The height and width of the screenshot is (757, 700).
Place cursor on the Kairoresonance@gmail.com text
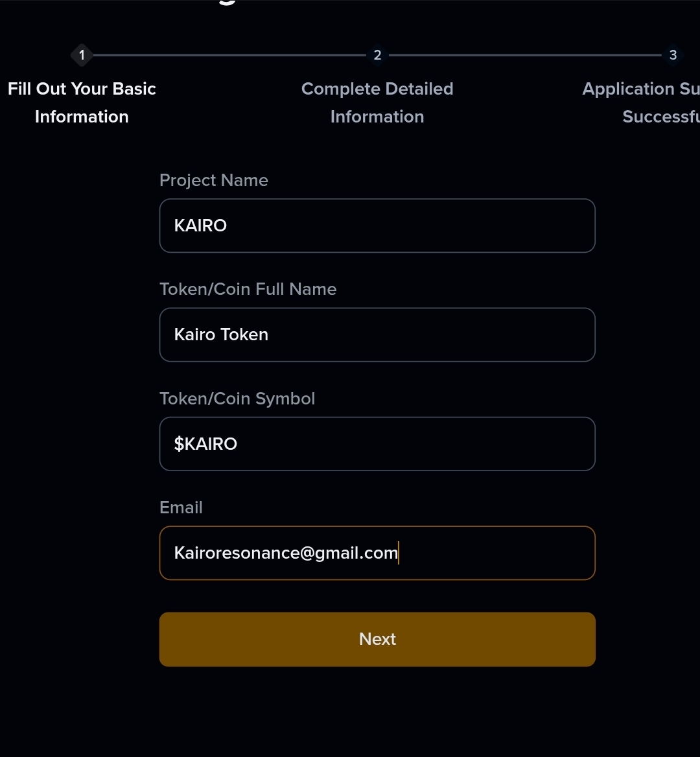(x=286, y=553)
